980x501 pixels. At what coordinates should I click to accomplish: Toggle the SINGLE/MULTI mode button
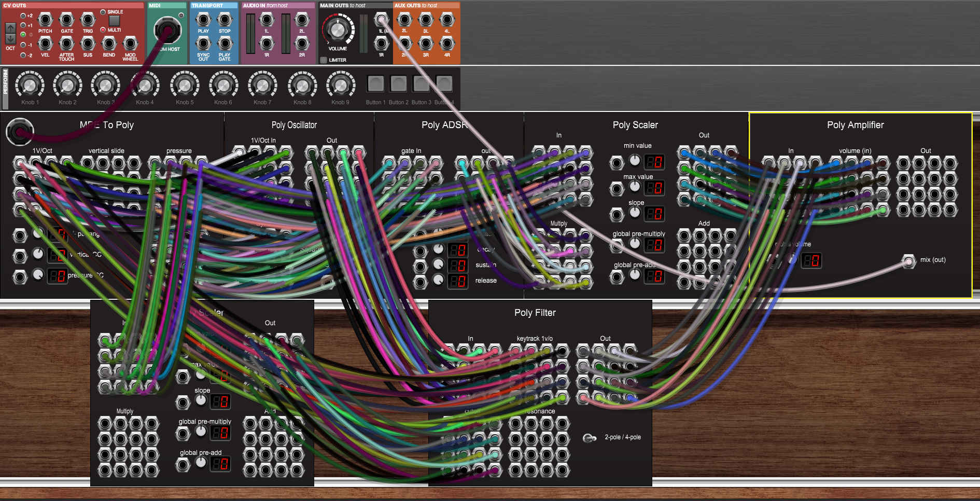point(114,21)
